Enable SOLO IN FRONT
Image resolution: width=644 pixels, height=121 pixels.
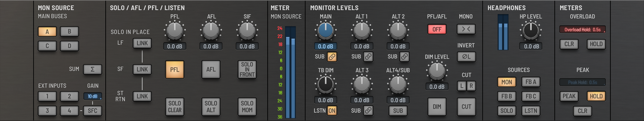(x=247, y=70)
